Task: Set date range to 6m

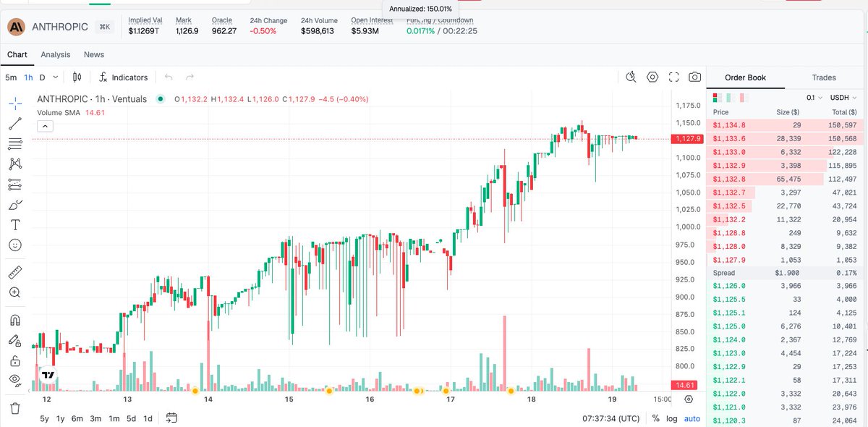Action: [x=77, y=418]
